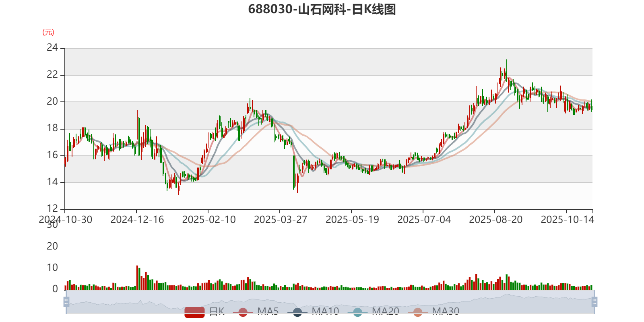Click the 2025-10-14 date label
This screenshot has width=644, height=322.
point(567,219)
